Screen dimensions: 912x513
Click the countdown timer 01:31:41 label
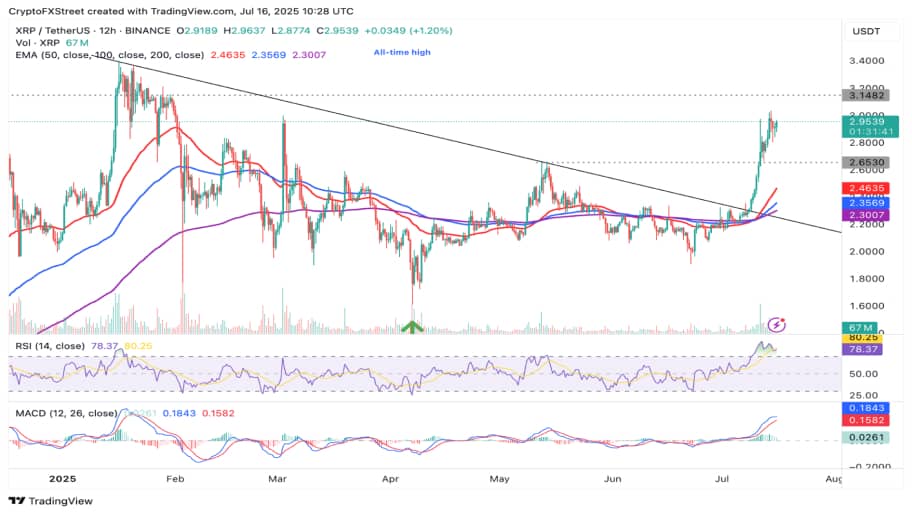tap(870, 132)
